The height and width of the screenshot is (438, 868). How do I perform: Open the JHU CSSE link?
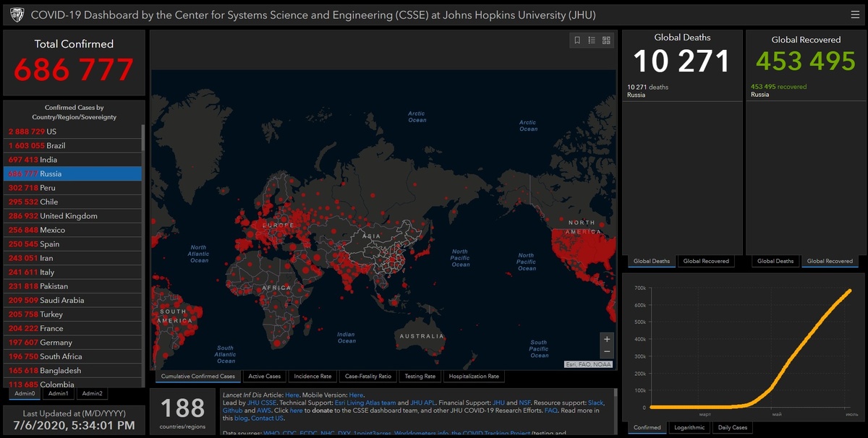pos(262,403)
